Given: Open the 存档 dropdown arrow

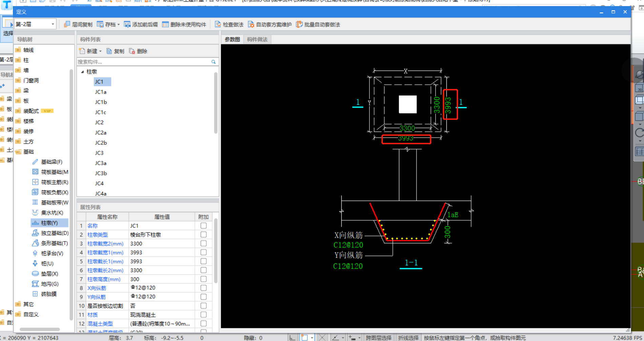Looking at the screenshot, I should pyautogui.click(x=119, y=24).
